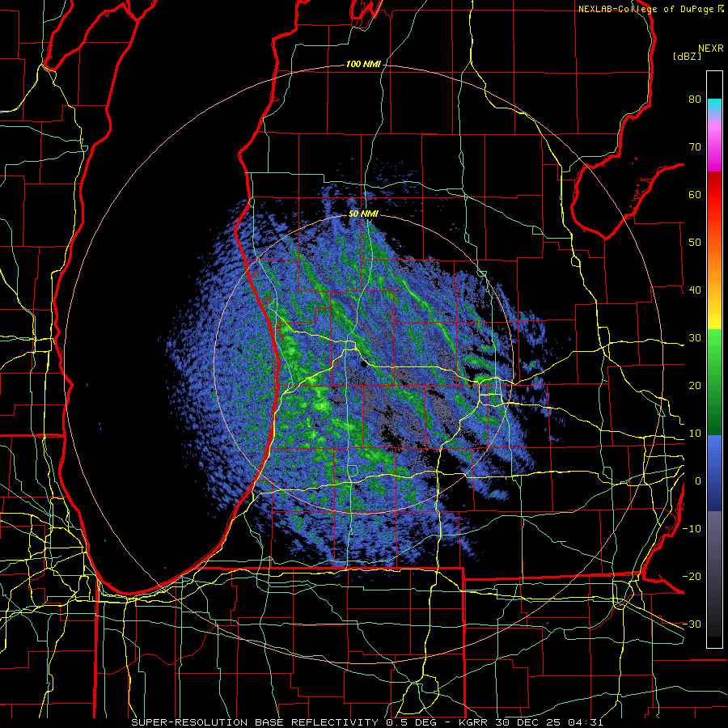Screen dimensions: 728x728
Task: Click the 30 value on the dBZ scale
Action: 695,337
